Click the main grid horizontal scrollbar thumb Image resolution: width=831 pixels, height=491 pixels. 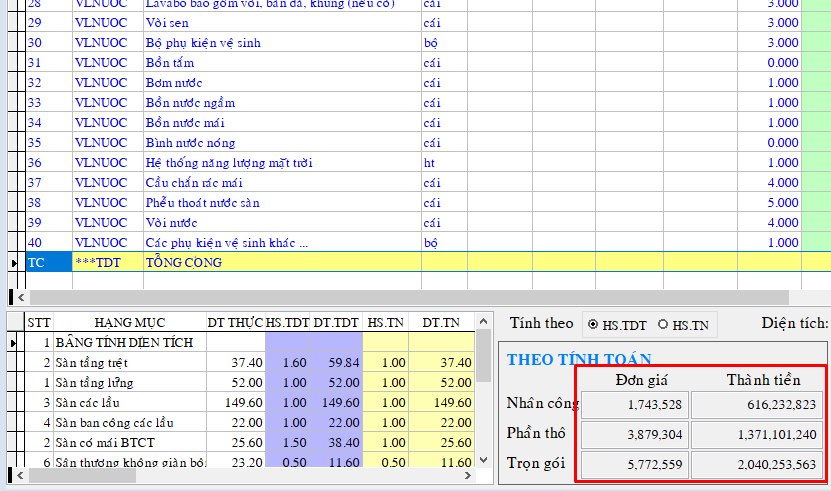coord(400,297)
